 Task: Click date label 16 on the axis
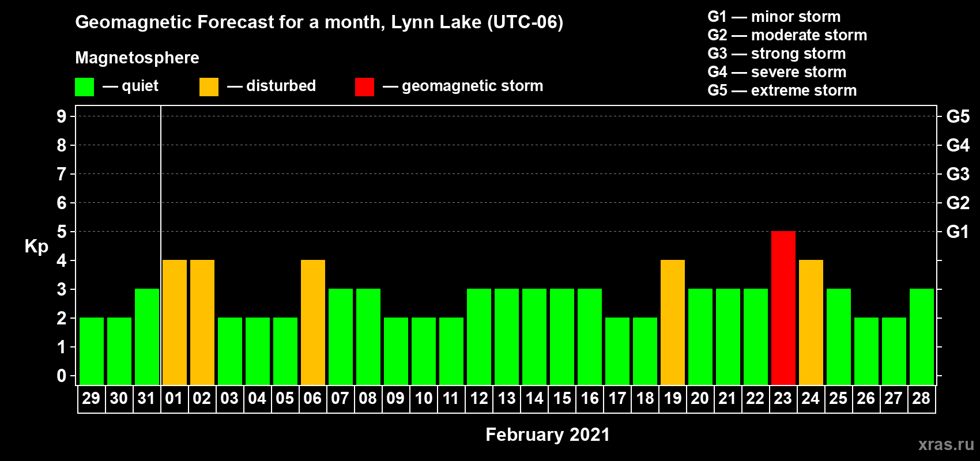[589, 398]
